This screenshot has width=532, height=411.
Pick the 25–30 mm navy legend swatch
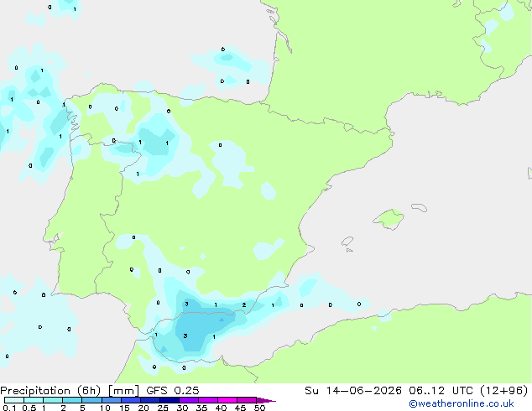click(x=169, y=400)
